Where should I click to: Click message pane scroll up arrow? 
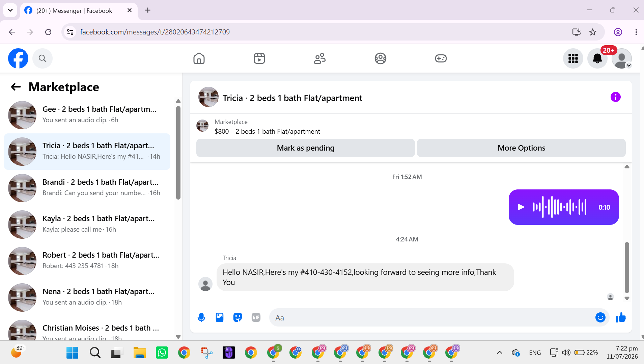tap(627, 166)
